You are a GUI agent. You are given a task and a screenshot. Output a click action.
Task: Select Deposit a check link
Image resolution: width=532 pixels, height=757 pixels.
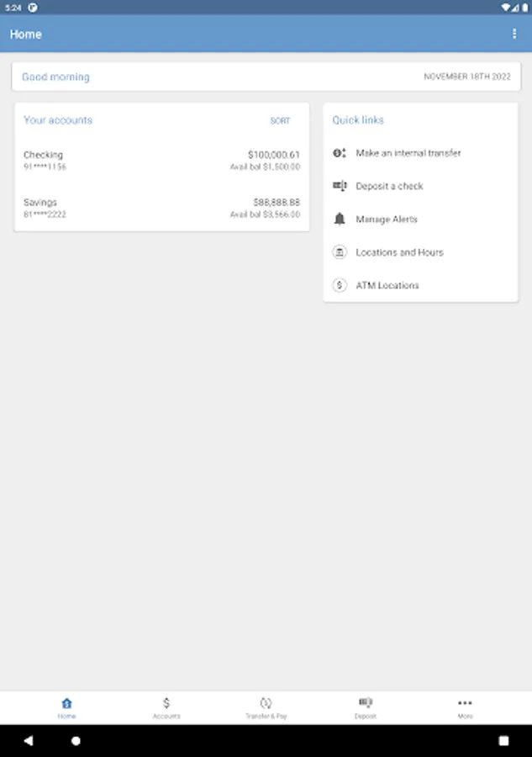coord(389,186)
